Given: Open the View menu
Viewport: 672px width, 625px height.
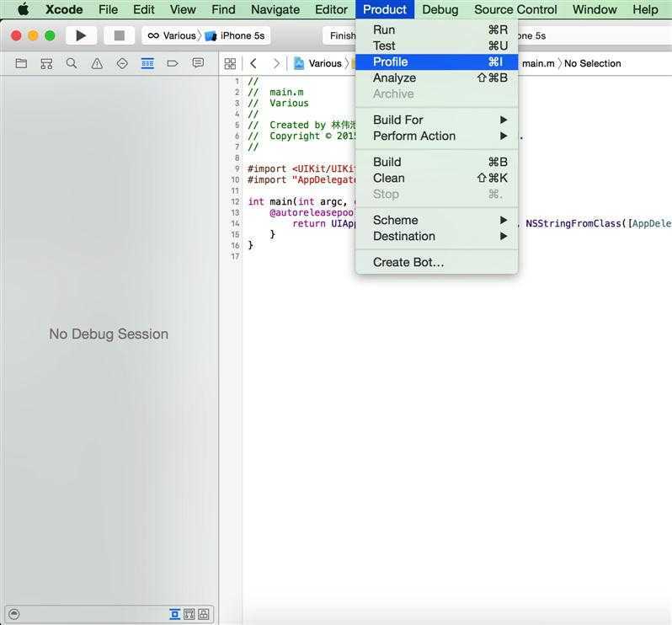Looking at the screenshot, I should (x=183, y=9).
